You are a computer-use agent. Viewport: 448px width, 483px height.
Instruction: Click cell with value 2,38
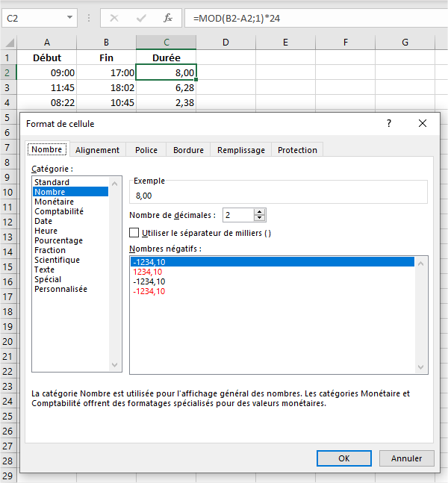pos(166,102)
